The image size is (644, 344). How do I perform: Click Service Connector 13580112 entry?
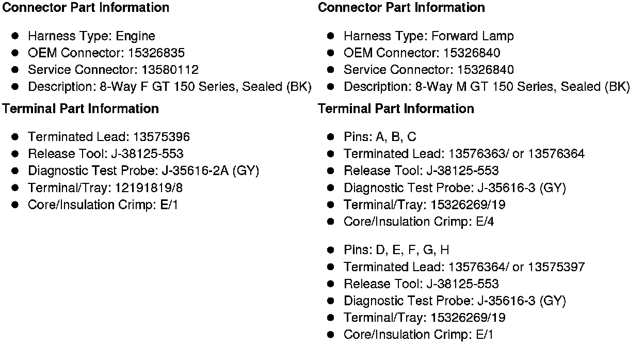click(x=113, y=70)
